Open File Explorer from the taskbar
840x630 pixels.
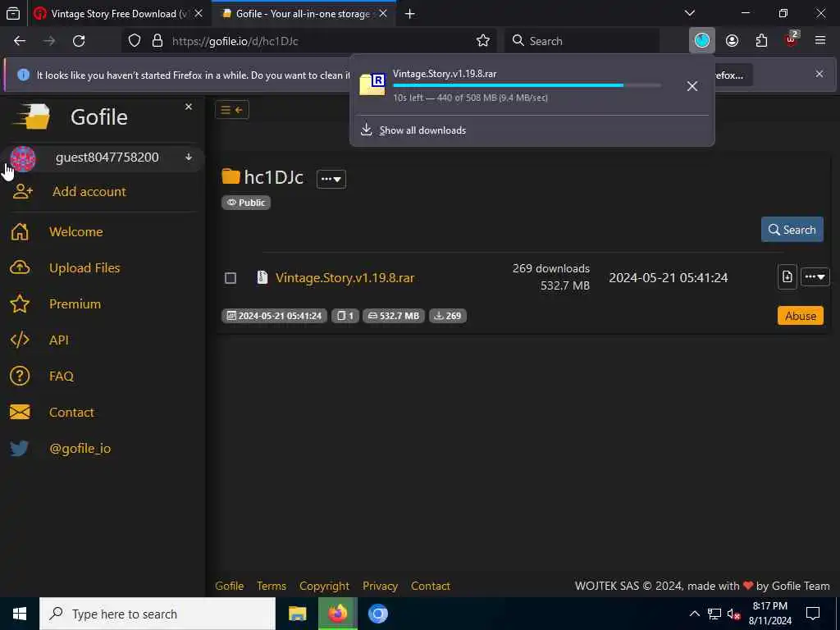click(297, 614)
